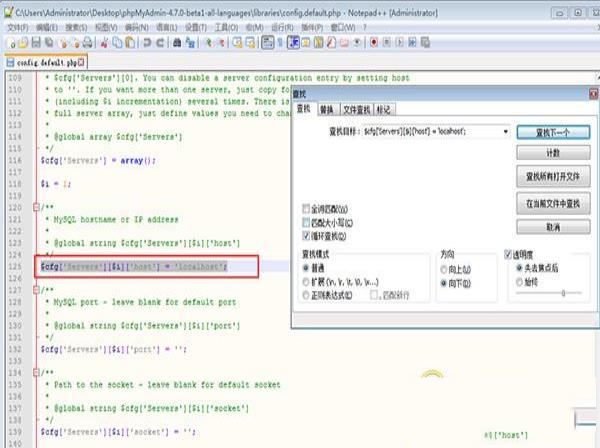Enable the 全词匹配 checkbox
Viewport: 600px width, 448px height.
pos(306,208)
